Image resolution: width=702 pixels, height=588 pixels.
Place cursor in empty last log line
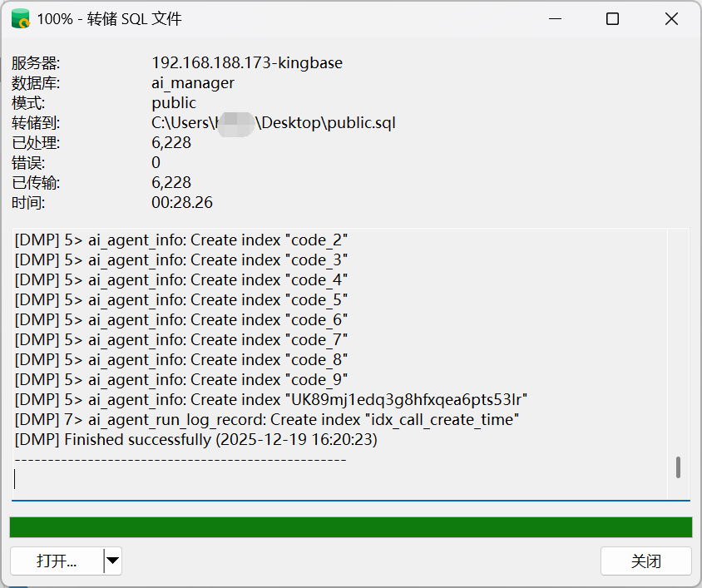tap(340, 479)
